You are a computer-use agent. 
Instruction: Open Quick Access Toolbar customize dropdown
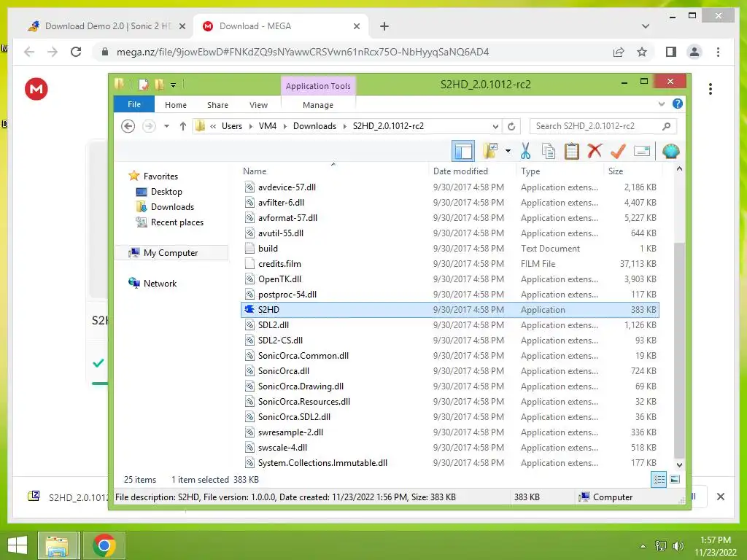click(174, 85)
